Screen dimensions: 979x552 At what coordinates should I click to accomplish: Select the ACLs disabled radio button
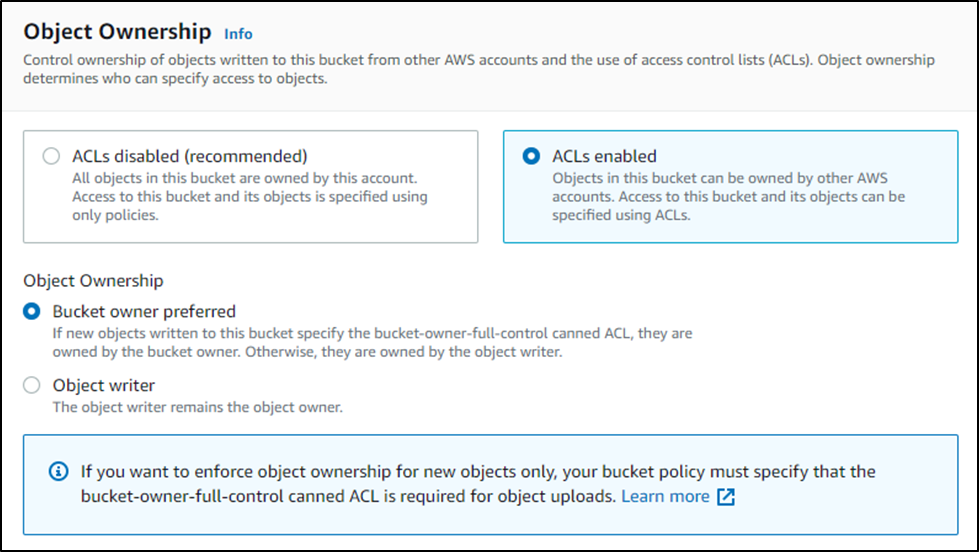click(51, 155)
